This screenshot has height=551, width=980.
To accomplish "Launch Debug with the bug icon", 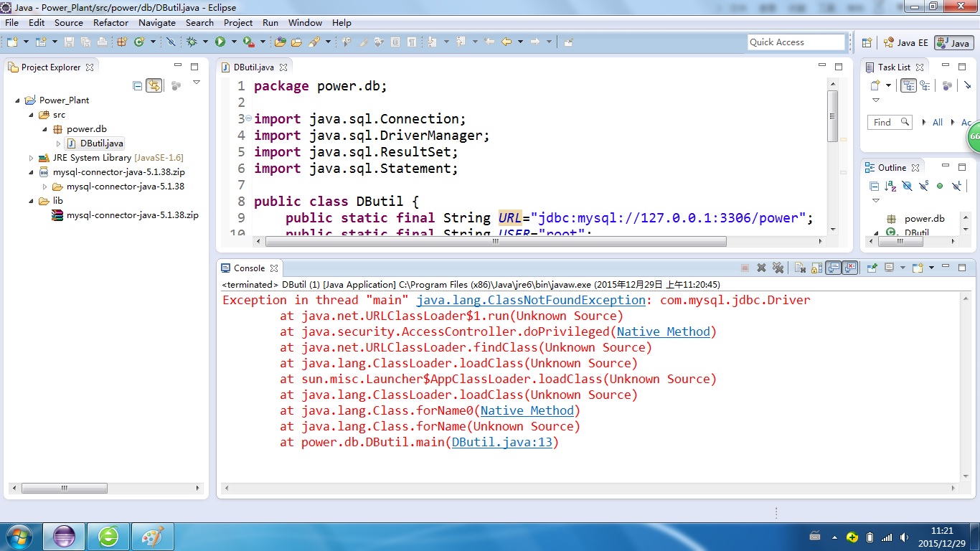I will [x=192, y=42].
